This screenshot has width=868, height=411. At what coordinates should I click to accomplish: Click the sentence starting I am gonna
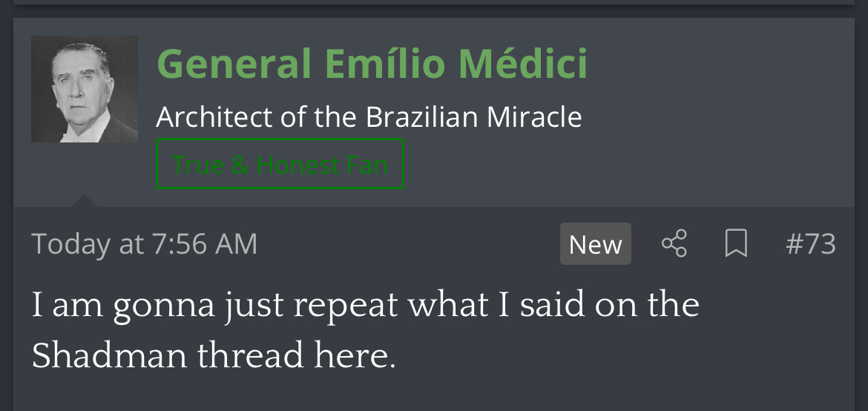click(365, 306)
